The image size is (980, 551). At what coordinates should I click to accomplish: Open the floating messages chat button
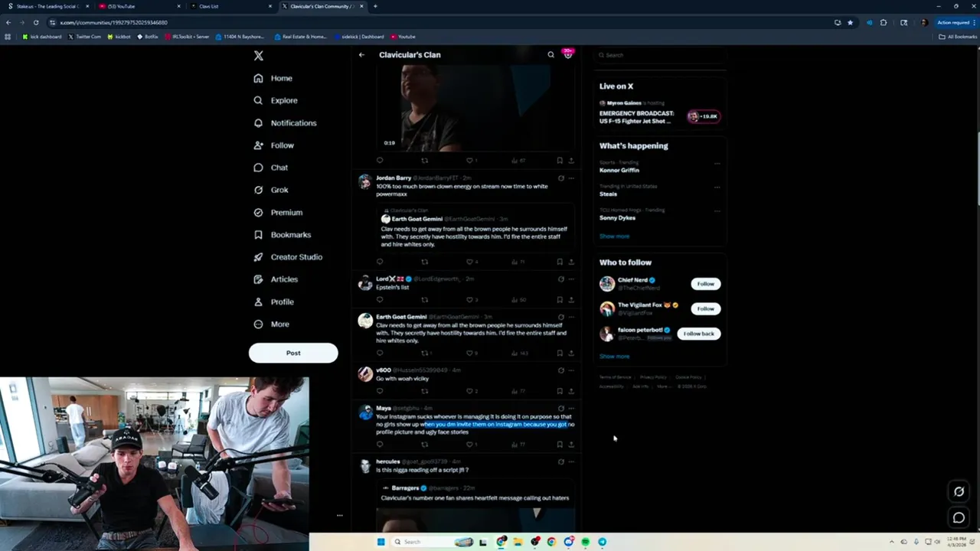959,518
